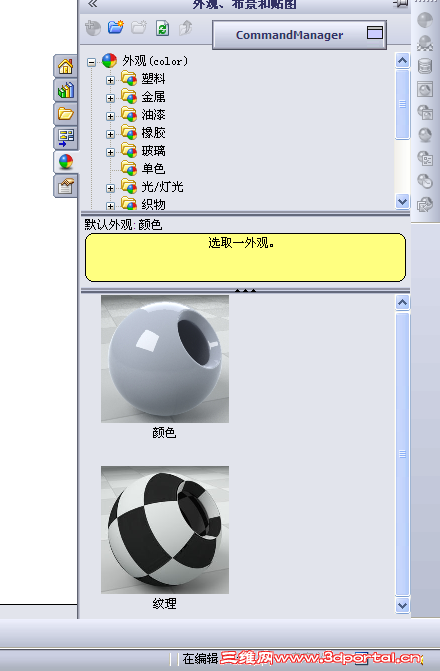The width and height of the screenshot is (440, 671).
Task: Click the Scene sphere-on-checker icon in right toolbar
Action: point(425,43)
